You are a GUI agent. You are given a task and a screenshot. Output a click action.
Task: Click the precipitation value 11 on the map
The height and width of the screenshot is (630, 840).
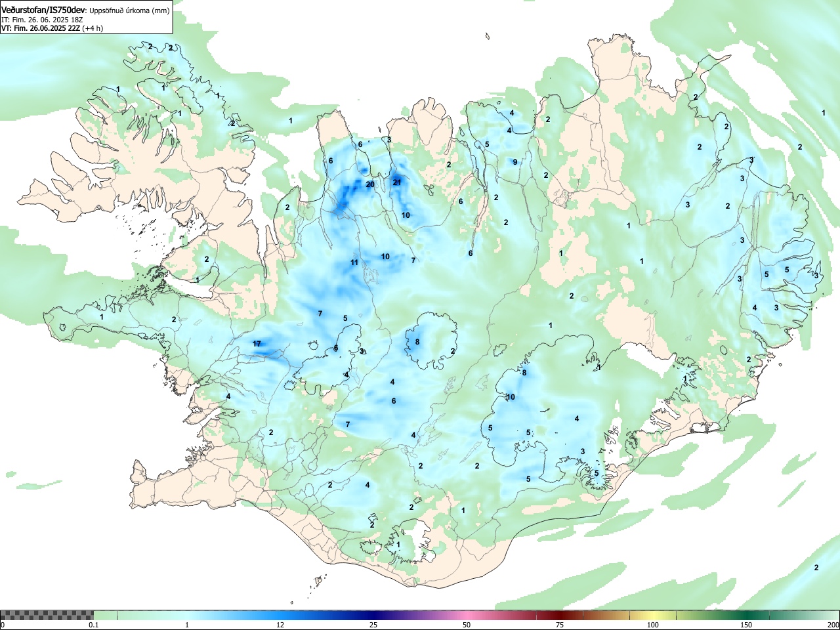pos(354,262)
